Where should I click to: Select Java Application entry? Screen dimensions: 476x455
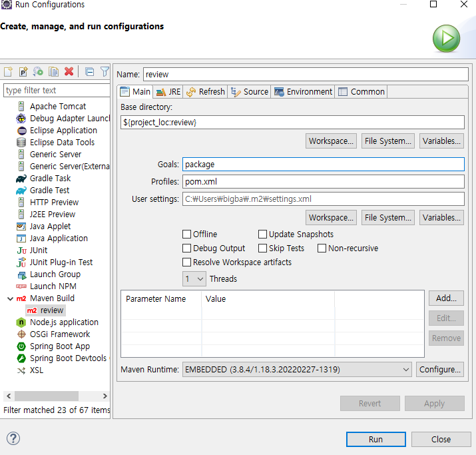[x=59, y=238]
